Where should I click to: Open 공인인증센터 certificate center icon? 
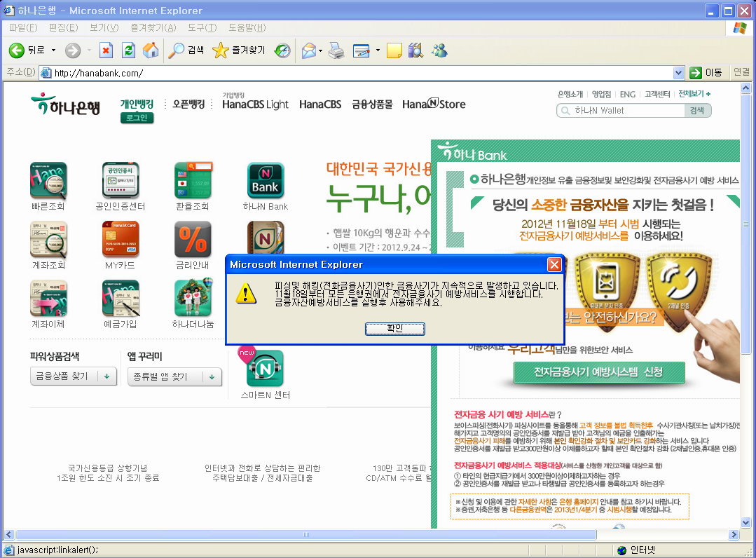[120, 181]
